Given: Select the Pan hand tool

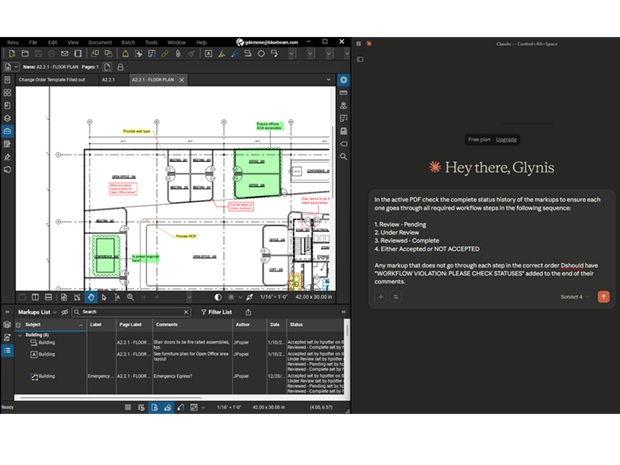Looking at the screenshot, I should pos(91,297).
